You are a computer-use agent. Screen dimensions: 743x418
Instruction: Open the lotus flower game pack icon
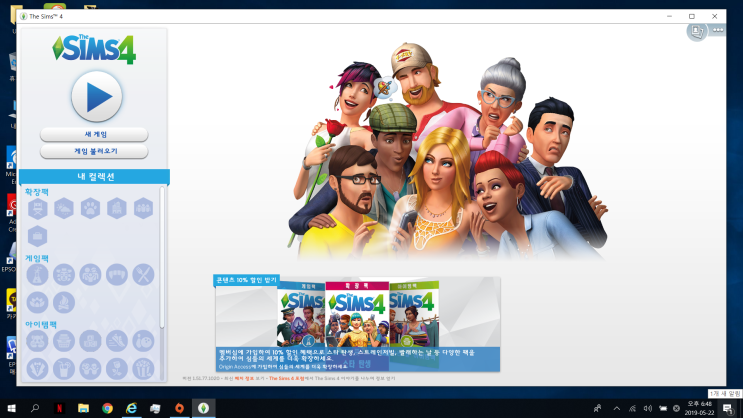[37, 302]
